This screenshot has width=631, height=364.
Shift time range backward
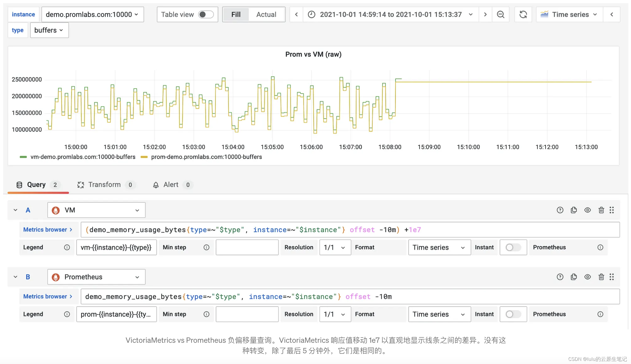(x=296, y=14)
